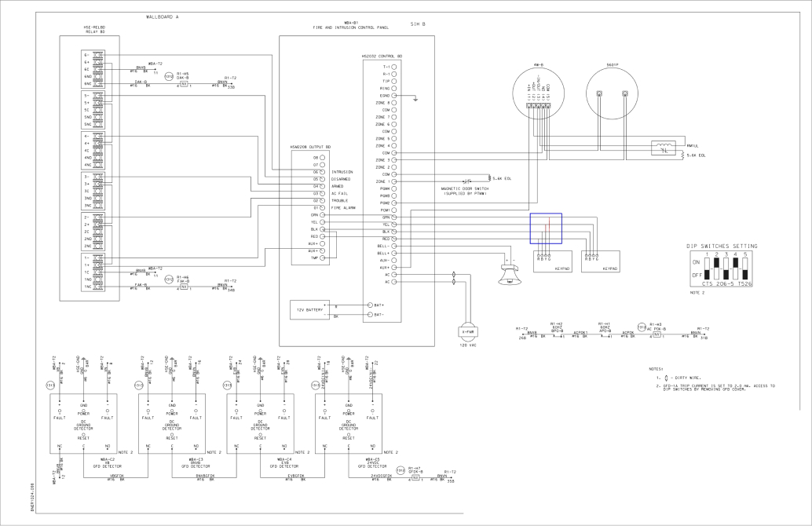
Task: Click the 'GFDK-B' relay label
Action: click(416, 471)
